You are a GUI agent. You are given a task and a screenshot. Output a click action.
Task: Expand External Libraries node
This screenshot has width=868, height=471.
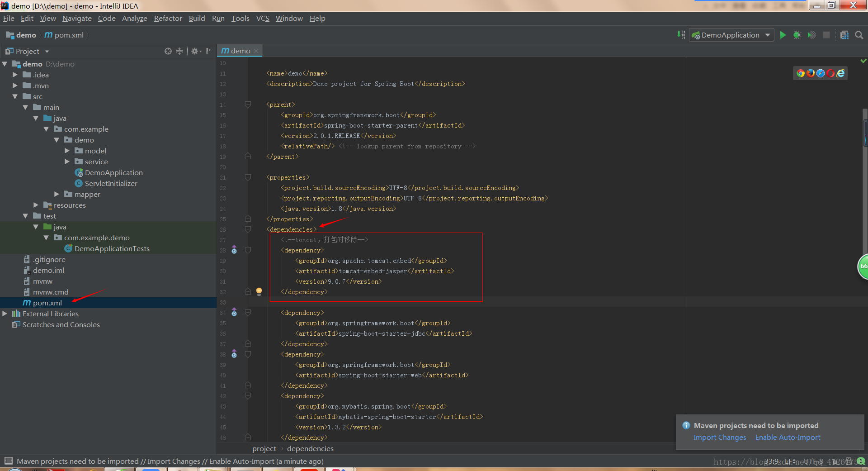point(5,314)
